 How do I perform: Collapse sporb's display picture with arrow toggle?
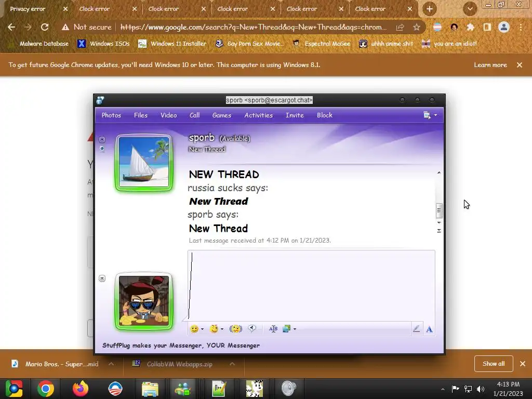click(102, 139)
